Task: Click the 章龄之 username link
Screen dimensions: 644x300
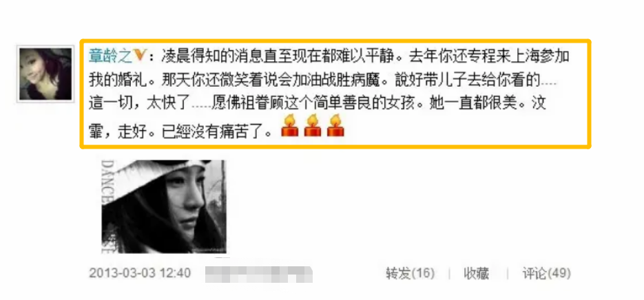Action: 110,56
